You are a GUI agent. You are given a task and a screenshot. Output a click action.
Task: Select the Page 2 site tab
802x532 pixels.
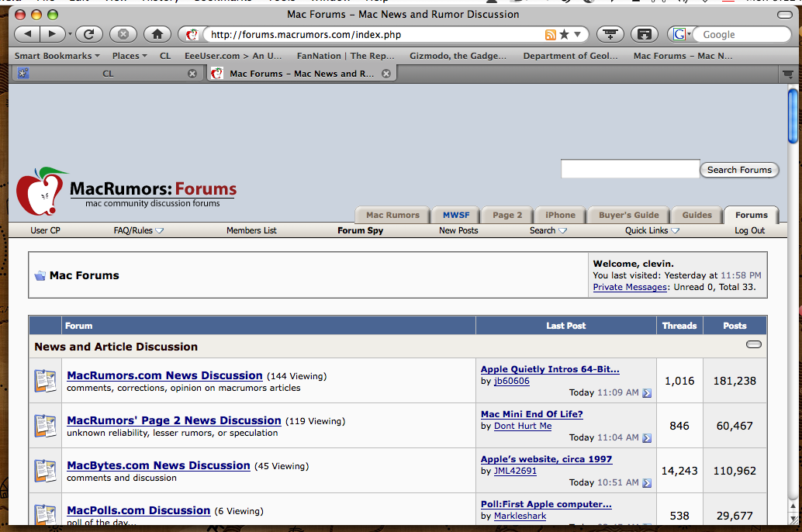click(507, 215)
